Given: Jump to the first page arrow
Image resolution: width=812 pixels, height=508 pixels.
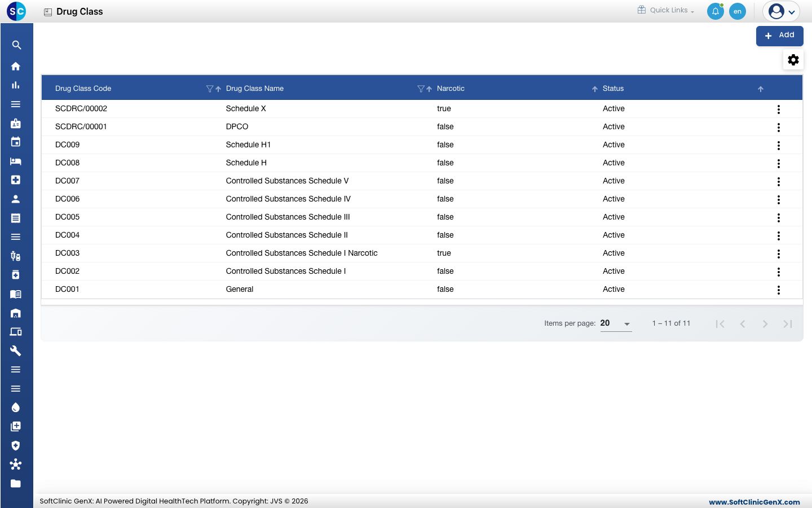Looking at the screenshot, I should click(x=720, y=324).
